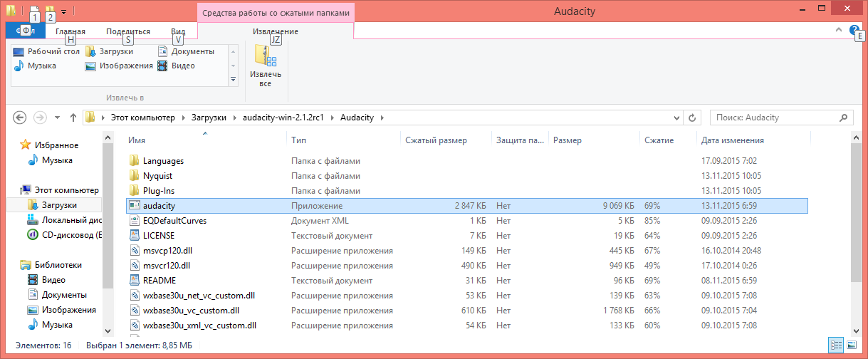Viewport: 868px width, 359px height.
Task: Refresh the current folder view
Action: [x=693, y=118]
